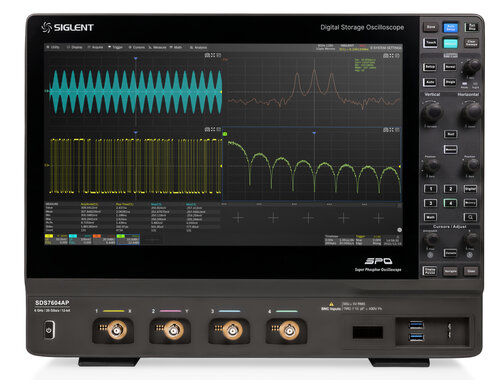Viewport: 500px width, 380px height.
Task: Click the Roll button under the Horizontal knob
Action: click(x=451, y=134)
